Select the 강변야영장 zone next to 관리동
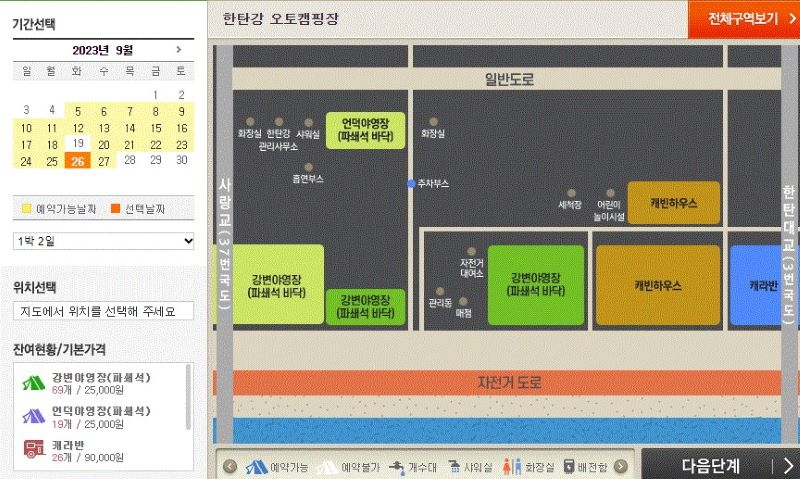 (536, 285)
